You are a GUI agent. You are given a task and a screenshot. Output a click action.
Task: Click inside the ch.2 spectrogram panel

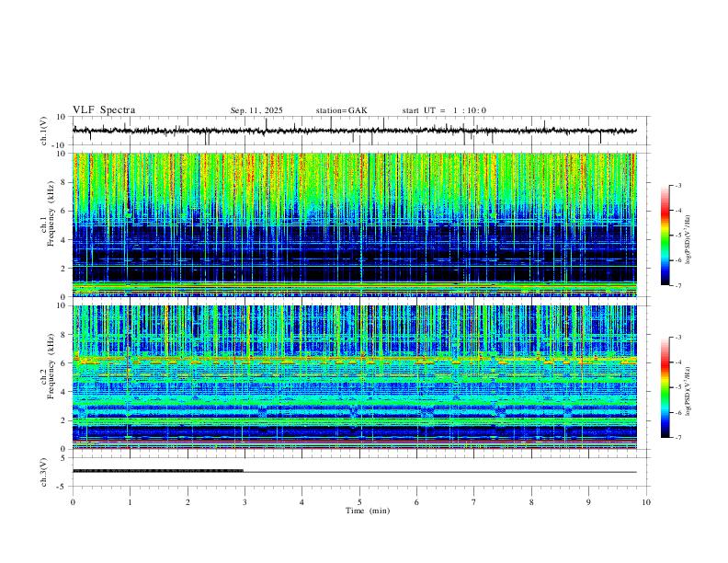tap(354, 377)
